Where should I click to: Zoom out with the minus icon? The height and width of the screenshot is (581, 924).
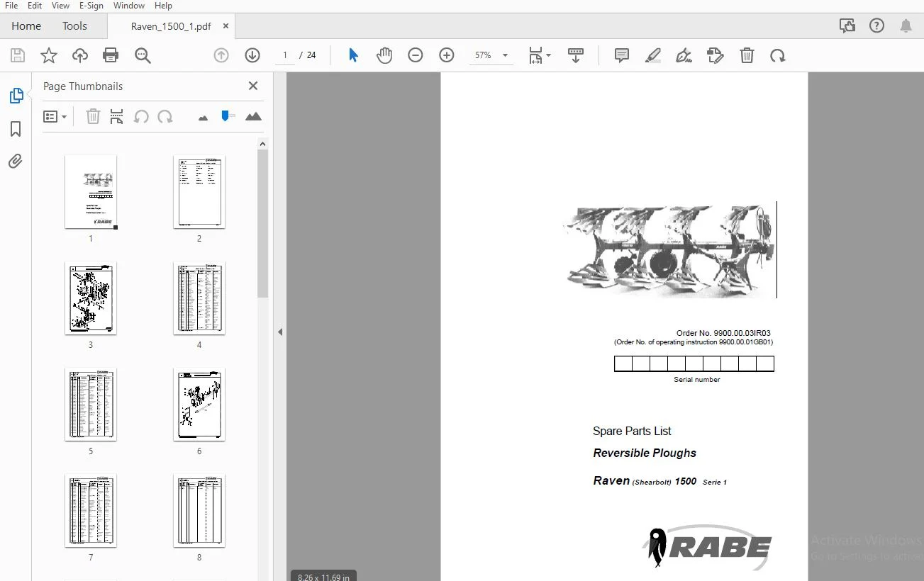[416, 55]
